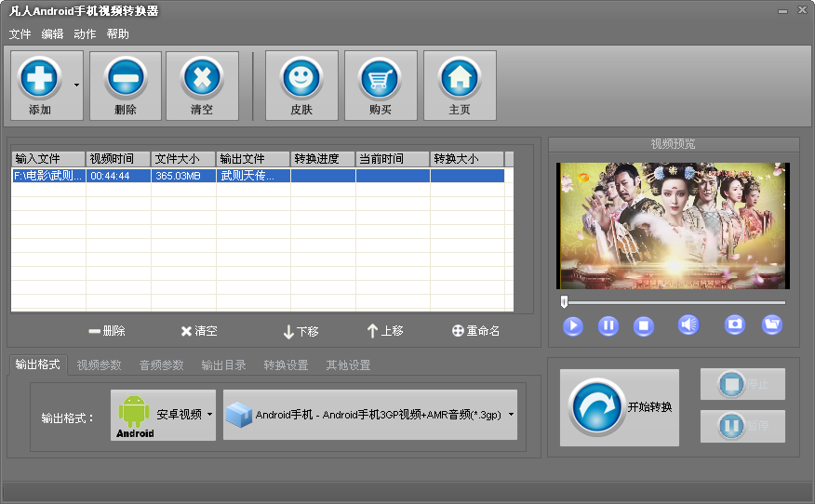
Task: Mute the preview with the speaker icon
Action: pyautogui.click(x=688, y=325)
